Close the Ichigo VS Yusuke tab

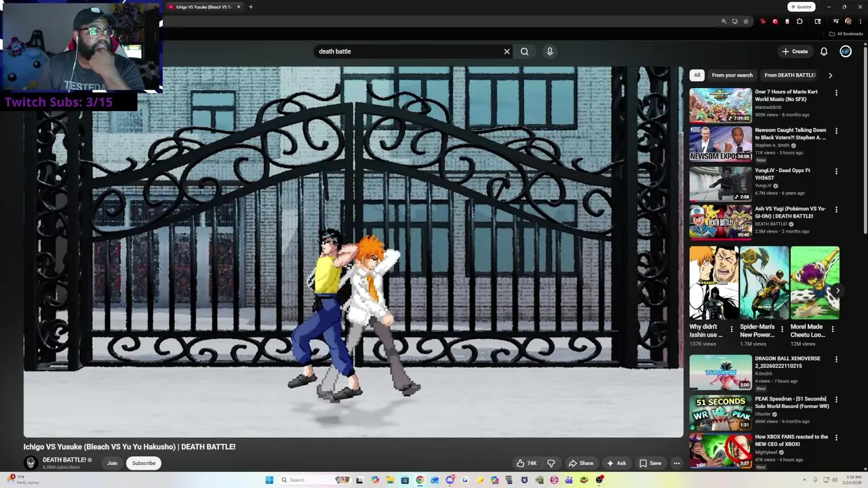tap(239, 7)
